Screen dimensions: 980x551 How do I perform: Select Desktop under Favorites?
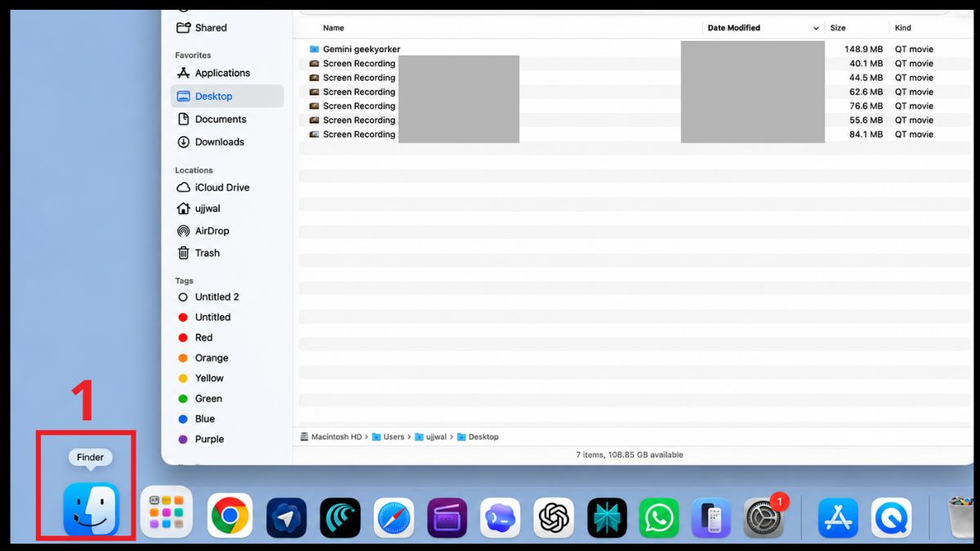tap(227, 96)
